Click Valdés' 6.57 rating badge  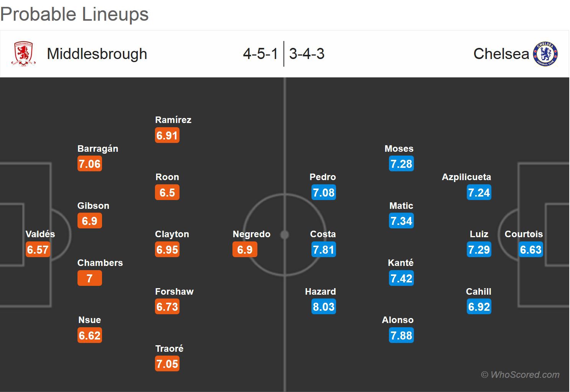(x=38, y=250)
